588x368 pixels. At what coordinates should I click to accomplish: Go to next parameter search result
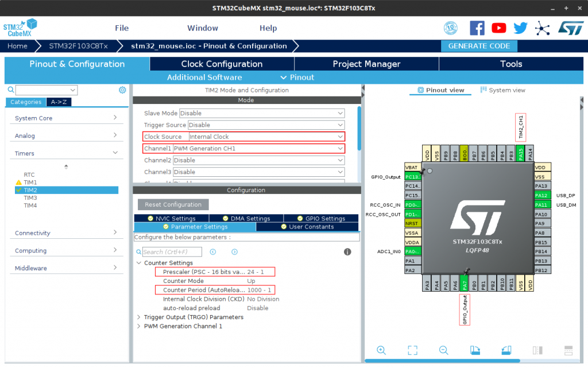(234, 252)
